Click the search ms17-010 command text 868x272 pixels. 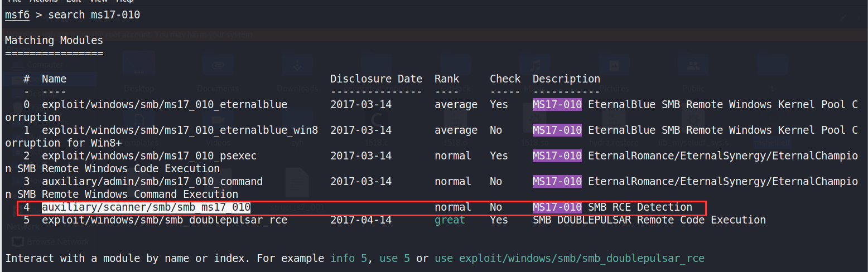point(94,14)
